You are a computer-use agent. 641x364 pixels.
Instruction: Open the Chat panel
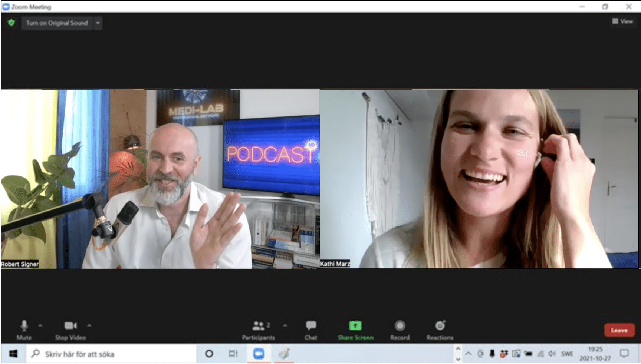coord(310,326)
